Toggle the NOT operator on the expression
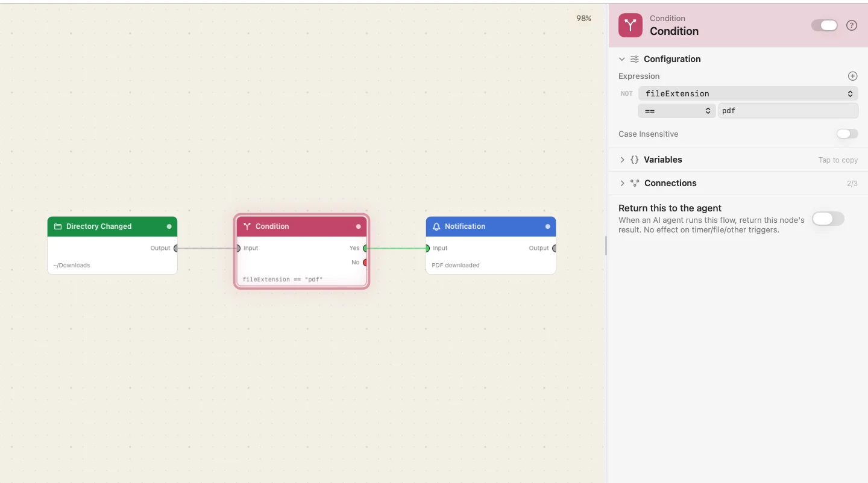Screen dimensions: 868x483 pyautogui.click(x=627, y=94)
